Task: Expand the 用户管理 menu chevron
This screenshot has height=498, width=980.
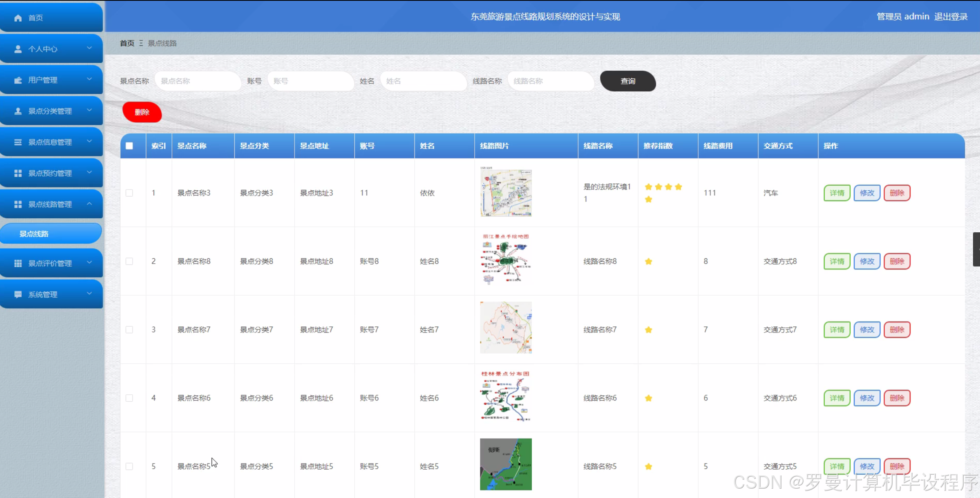Action: click(89, 79)
